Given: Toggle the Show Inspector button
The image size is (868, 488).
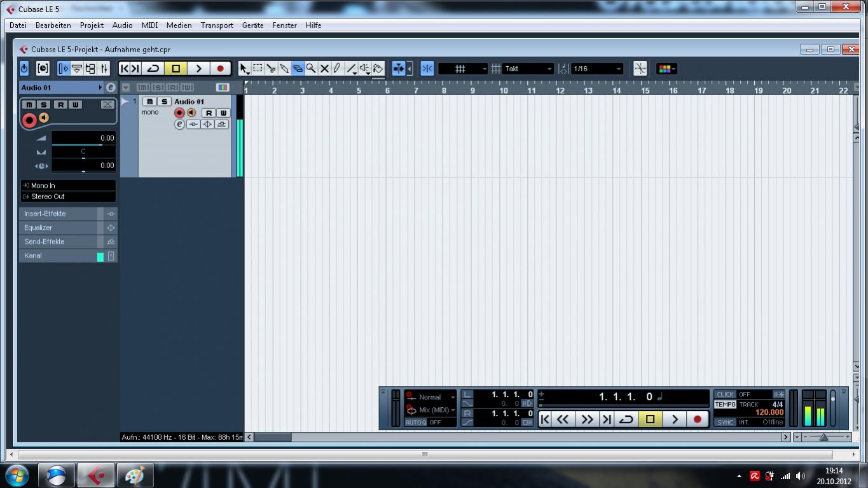Looking at the screenshot, I should (x=63, y=69).
